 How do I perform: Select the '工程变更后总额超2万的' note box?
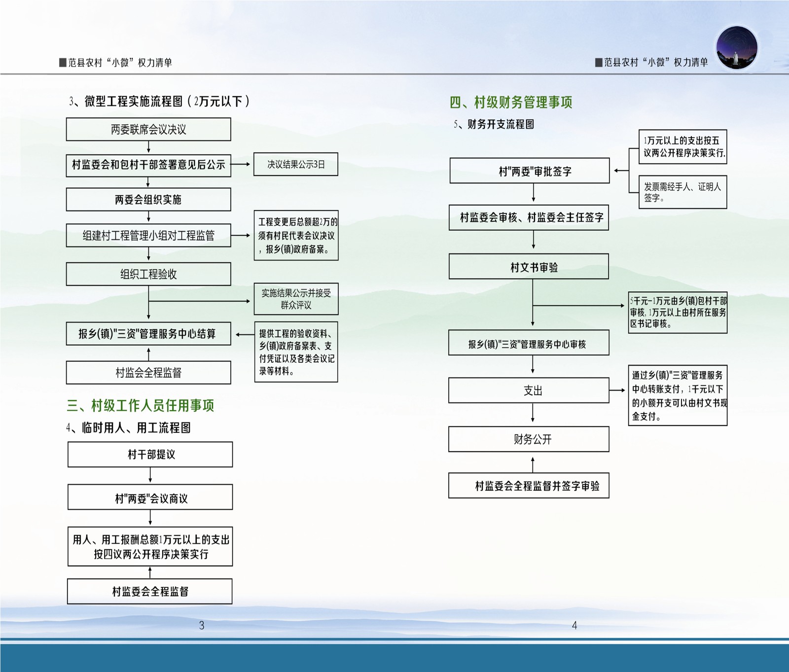click(296, 235)
